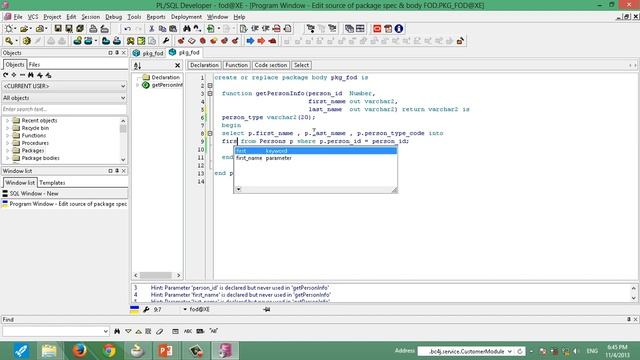Image resolution: width=640 pixels, height=360 pixels.
Task: Expand the Recent objects folder
Action: coord(7,120)
